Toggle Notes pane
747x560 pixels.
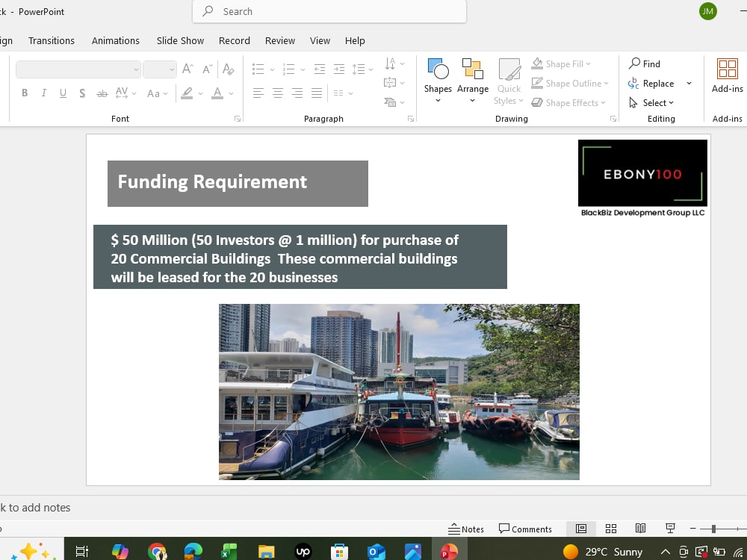tap(466, 529)
